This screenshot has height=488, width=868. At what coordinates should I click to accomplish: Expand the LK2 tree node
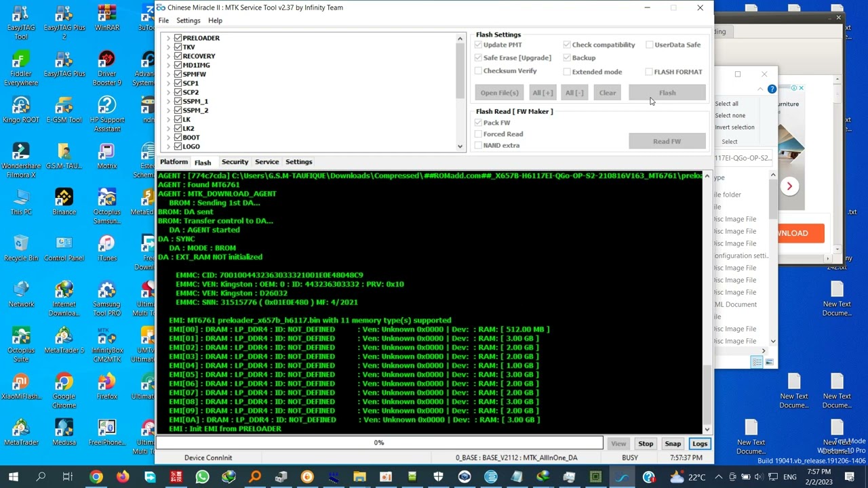pos(168,129)
